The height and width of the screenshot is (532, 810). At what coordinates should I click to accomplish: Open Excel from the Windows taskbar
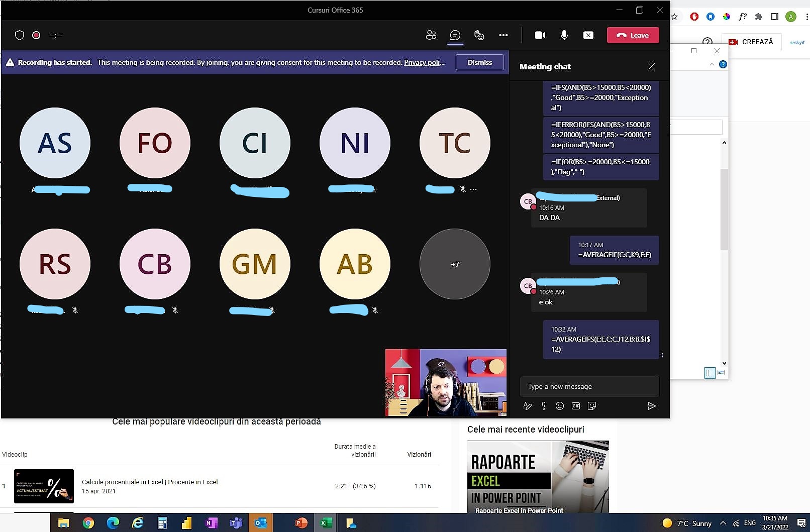326,523
